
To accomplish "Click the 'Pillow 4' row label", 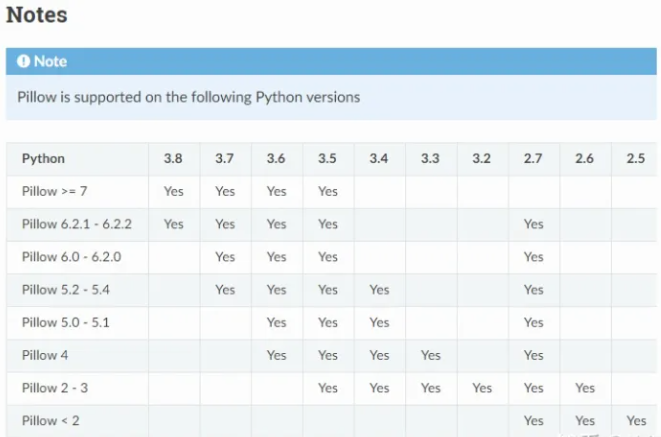I will [x=47, y=355].
